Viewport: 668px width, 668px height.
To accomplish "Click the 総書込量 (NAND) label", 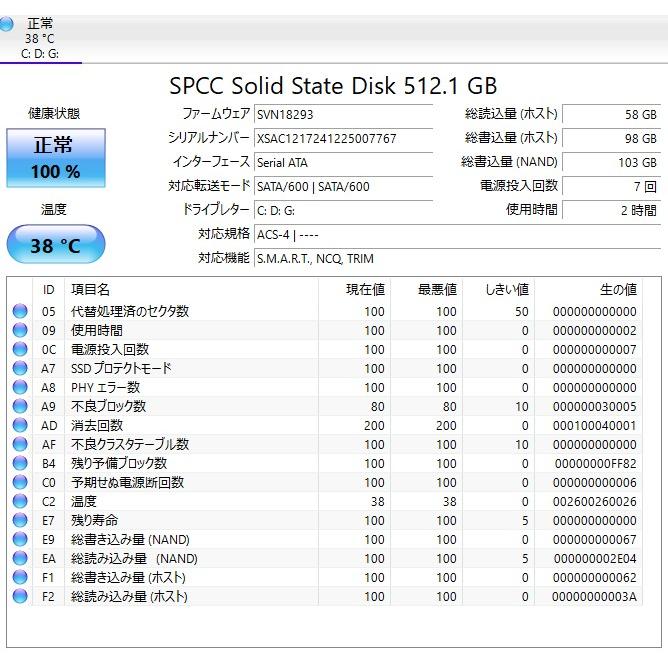I will tap(509, 161).
